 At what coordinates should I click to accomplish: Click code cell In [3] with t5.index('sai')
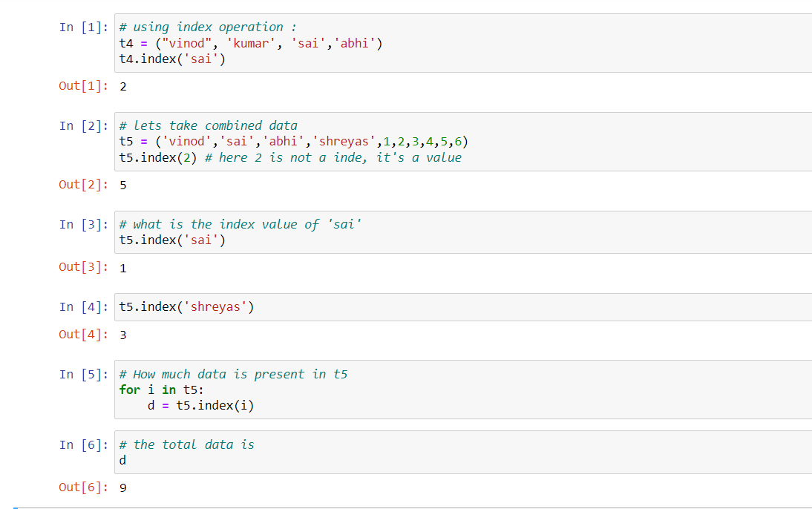[463, 232]
